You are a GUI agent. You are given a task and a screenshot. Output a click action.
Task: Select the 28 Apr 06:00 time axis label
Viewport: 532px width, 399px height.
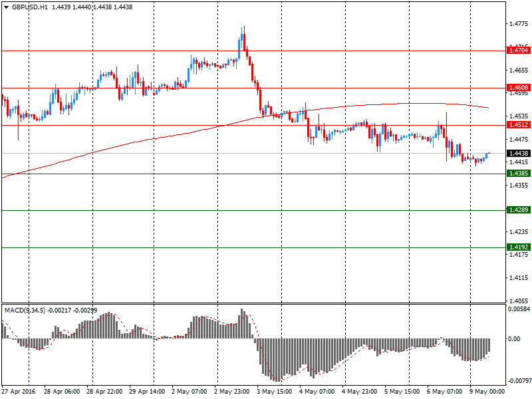pos(62,392)
